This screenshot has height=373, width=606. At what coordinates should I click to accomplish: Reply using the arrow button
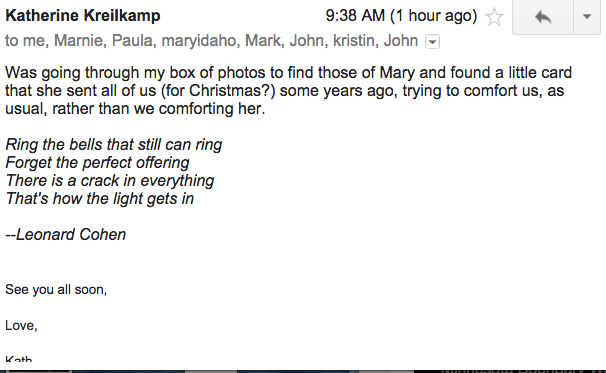pyautogui.click(x=543, y=17)
